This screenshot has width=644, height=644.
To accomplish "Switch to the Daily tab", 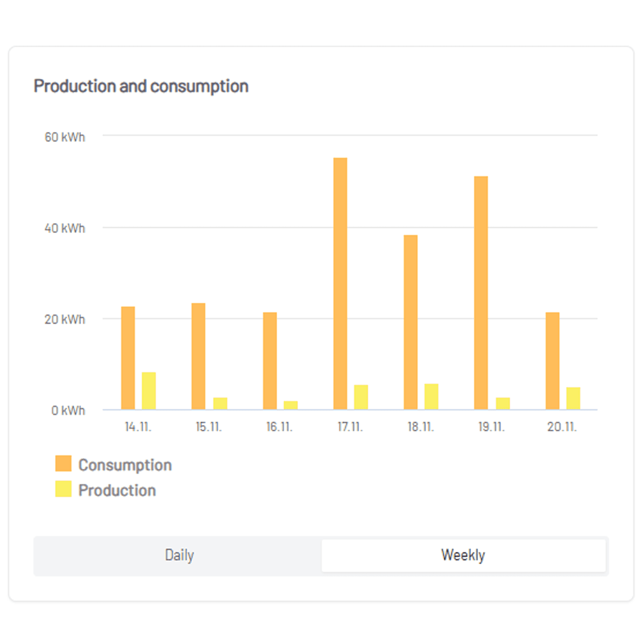I will click(179, 555).
